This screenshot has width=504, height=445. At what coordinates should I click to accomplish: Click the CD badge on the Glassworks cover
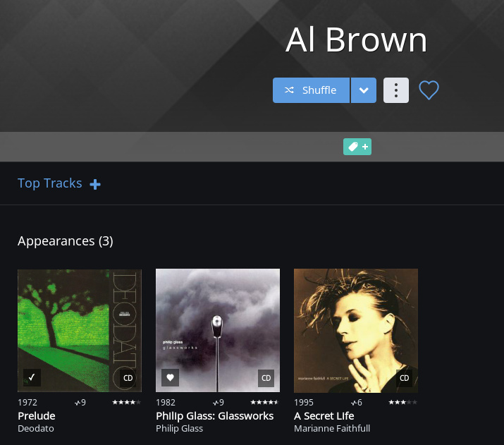click(266, 378)
